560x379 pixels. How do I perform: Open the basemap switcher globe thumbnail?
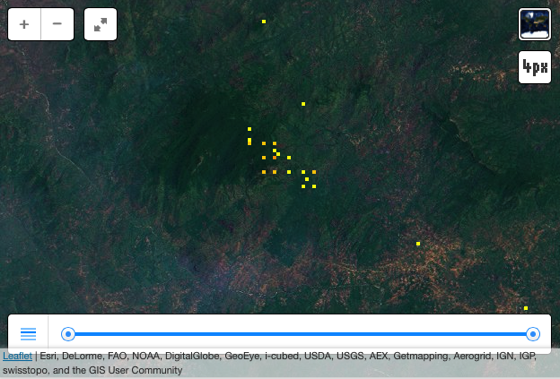535,24
